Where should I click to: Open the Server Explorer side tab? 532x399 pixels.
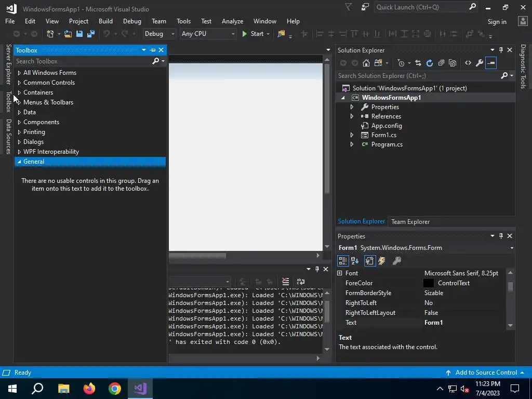click(9, 64)
